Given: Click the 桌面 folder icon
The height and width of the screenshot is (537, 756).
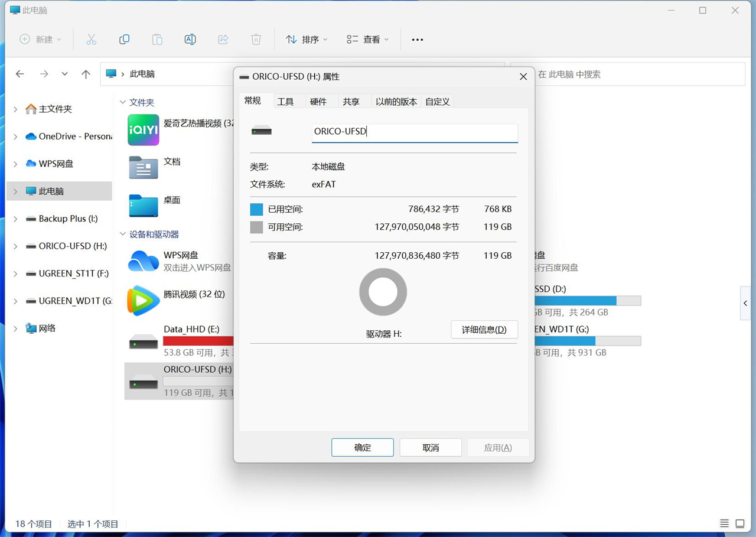Looking at the screenshot, I should [x=144, y=206].
